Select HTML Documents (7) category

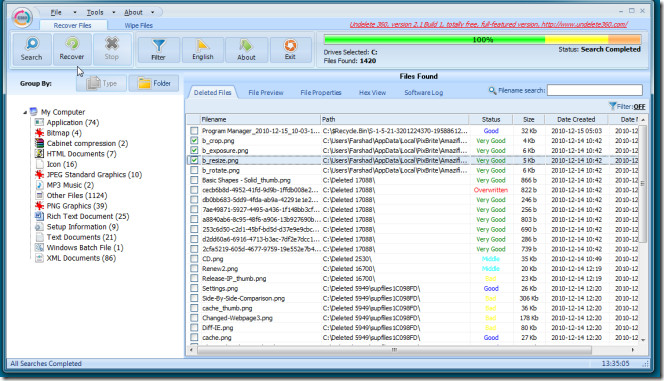coord(81,154)
